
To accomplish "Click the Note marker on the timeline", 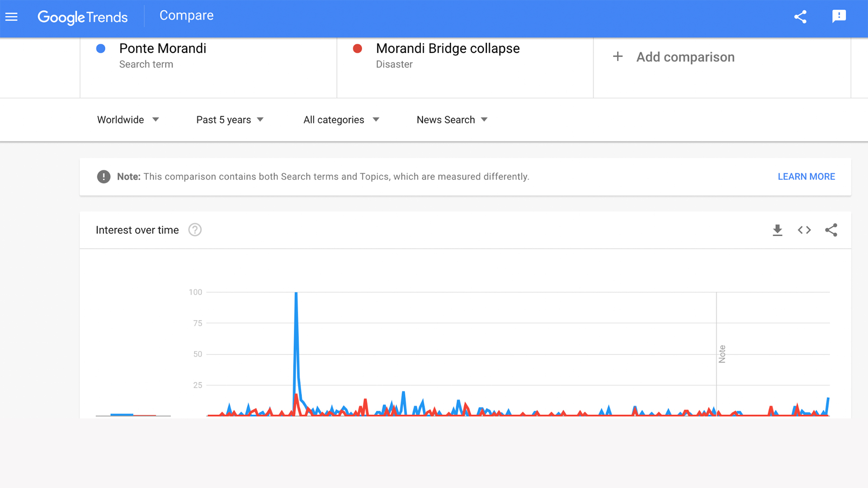I will coord(722,354).
